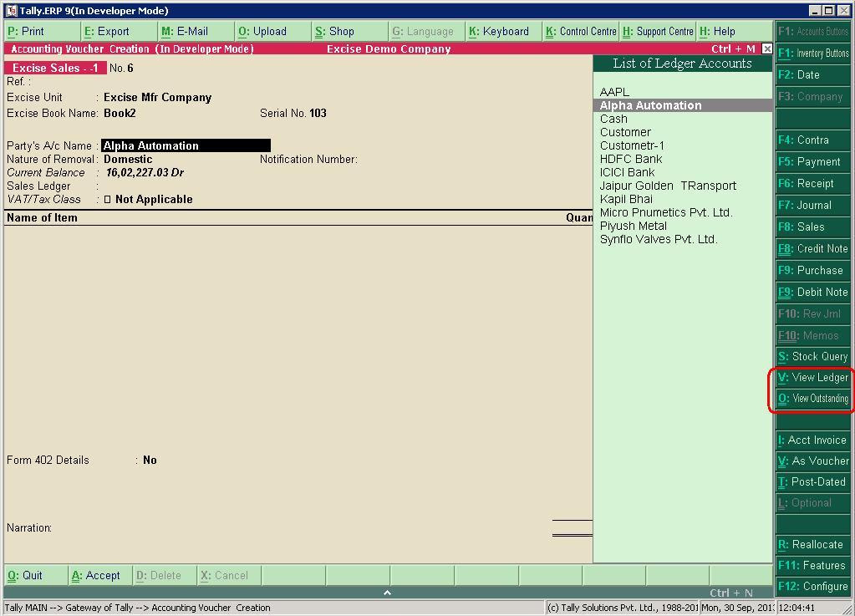This screenshot has height=616, width=855.
Task: Toggle the Post-Dated option
Action: pos(812,482)
